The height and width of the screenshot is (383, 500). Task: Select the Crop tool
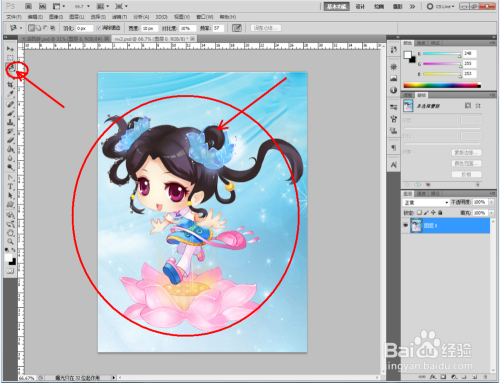(x=10, y=85)
